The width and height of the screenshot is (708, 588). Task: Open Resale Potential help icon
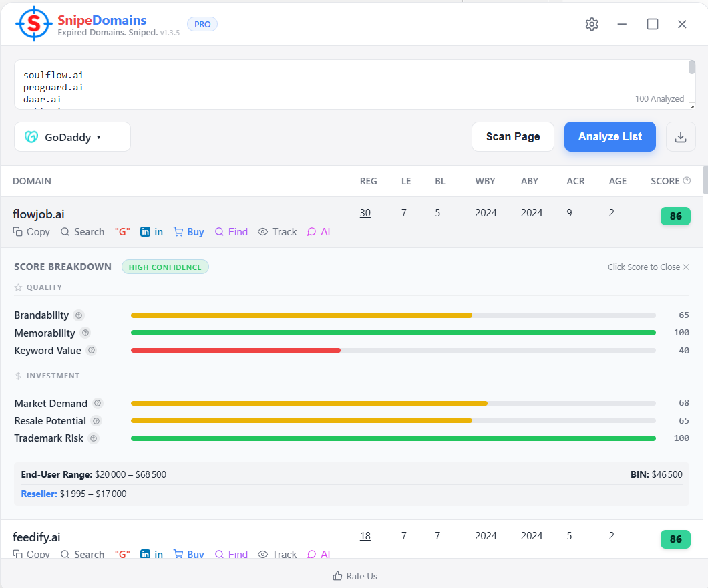[x=96, y=421]
